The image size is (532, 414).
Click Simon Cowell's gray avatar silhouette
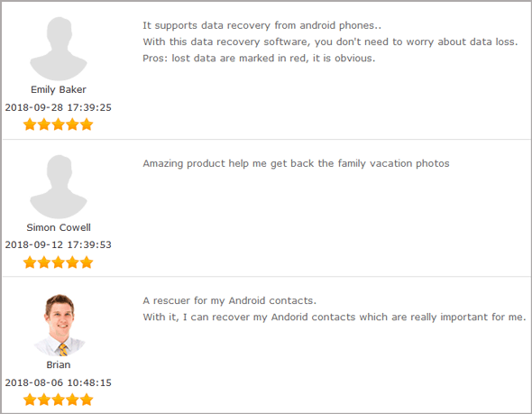(59, 187)
